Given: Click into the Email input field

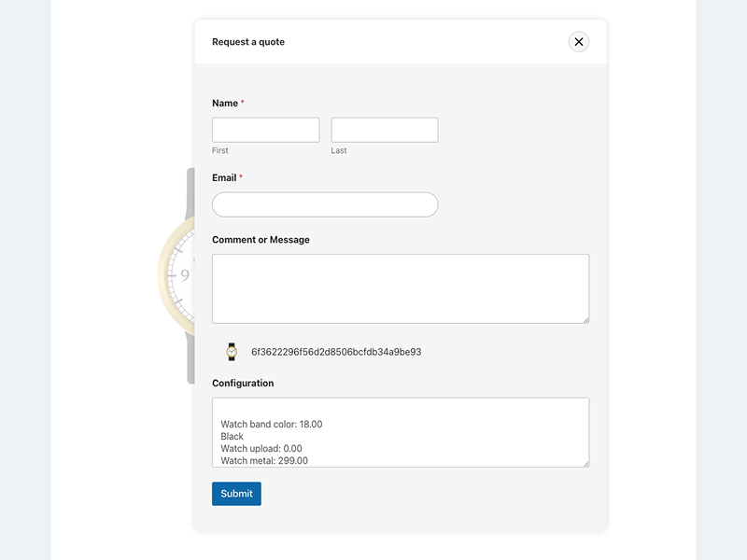Looking at the screenshot, I should click(x=325, y=204).
